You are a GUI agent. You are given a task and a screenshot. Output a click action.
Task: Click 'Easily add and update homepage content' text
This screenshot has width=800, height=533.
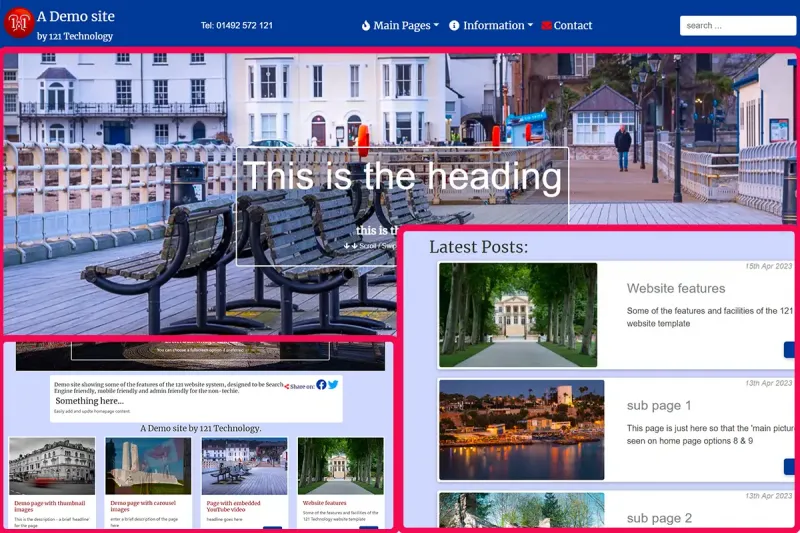(92, 411)
